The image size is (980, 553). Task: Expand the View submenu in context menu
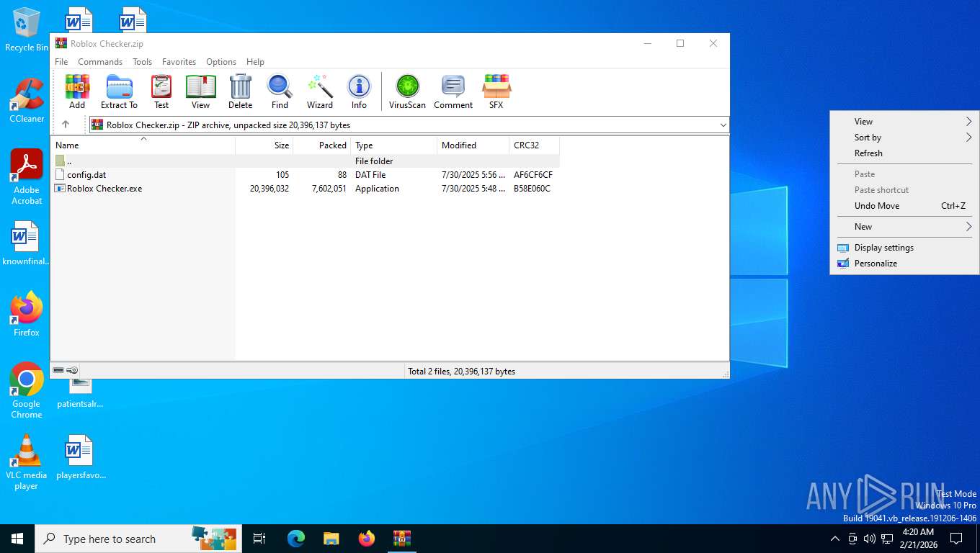click(x=904, y=122)
